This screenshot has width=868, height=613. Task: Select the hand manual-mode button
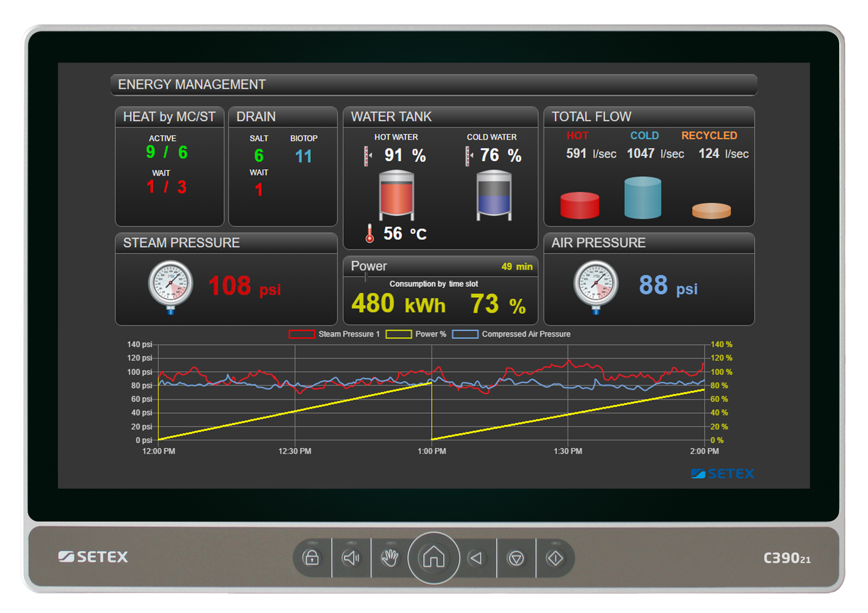pyautogui.click(x=390, y=558)
